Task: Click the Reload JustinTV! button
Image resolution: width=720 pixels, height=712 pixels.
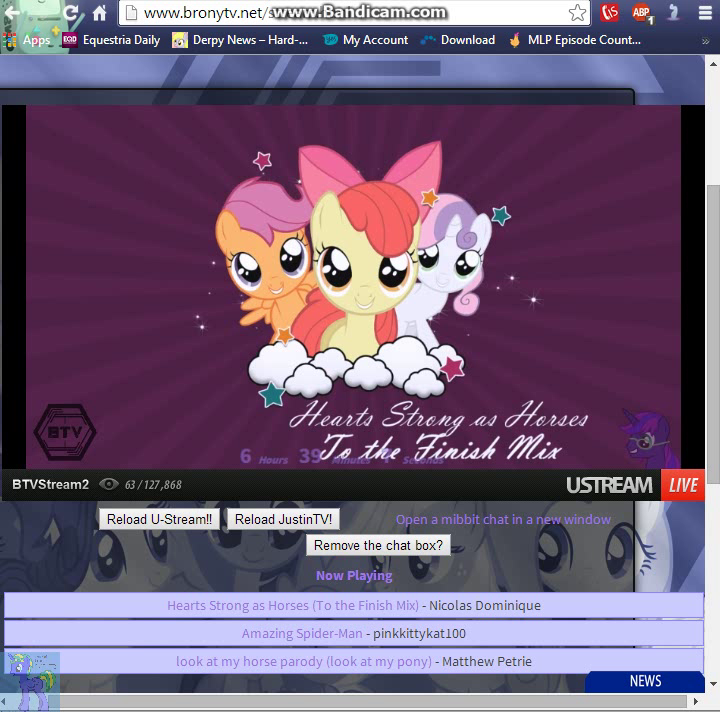Action: point(283,520)
